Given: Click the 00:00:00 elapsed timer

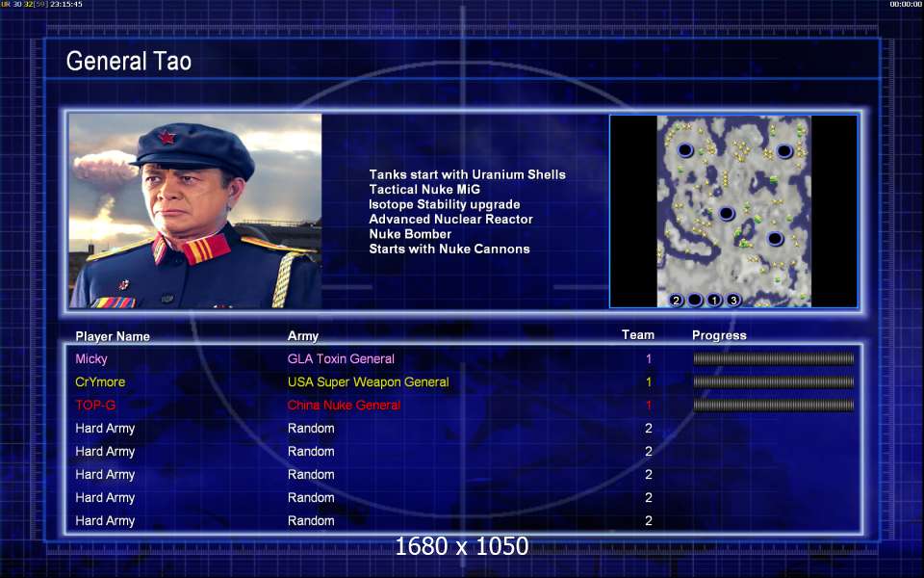Looking at the screenshot, I should click(906, 4).
